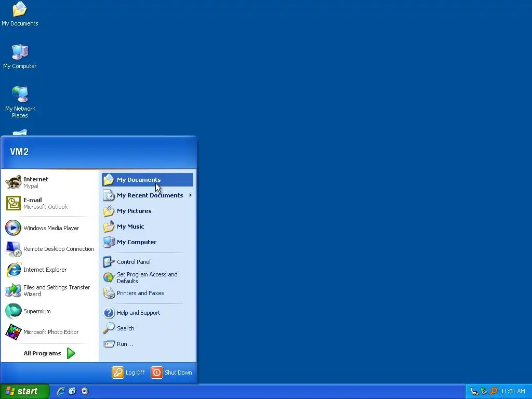Open Control Panel
This screenshot has width=532, height=399.
click(x=147, y=262)
